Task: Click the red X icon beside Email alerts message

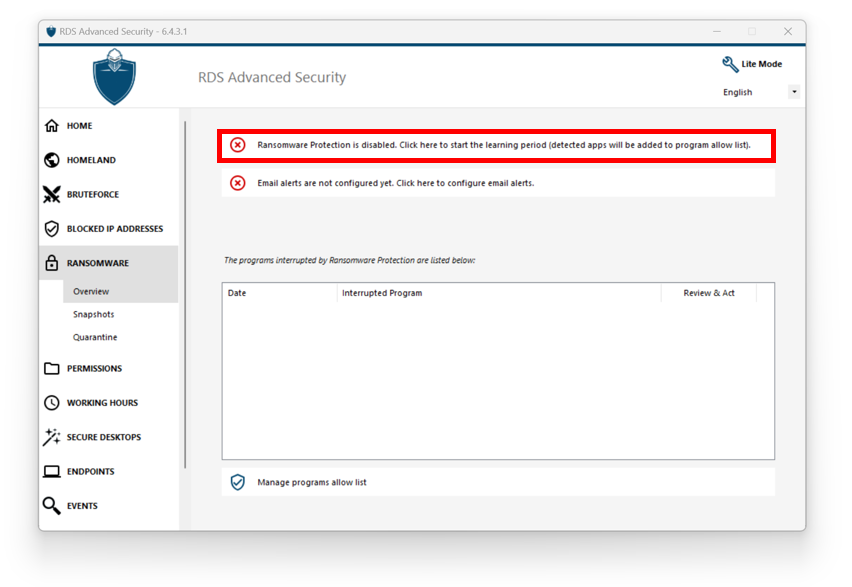Action: click(x=237, y=183)
